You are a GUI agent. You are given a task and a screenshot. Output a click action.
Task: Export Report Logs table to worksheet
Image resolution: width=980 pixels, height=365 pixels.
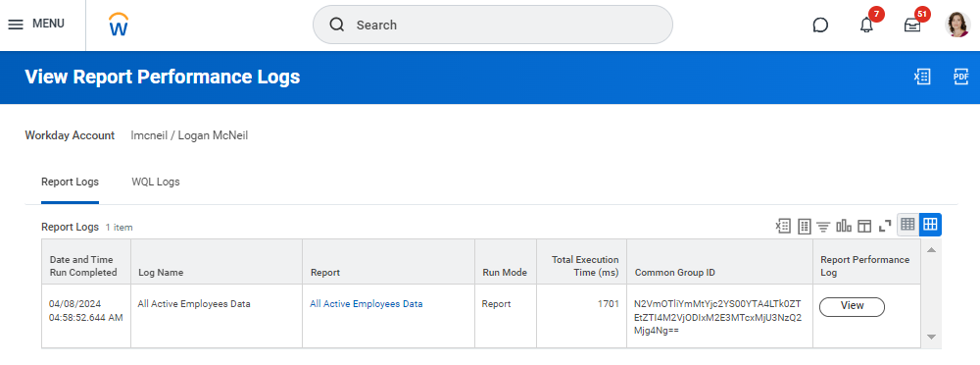[x=805, y=226]
